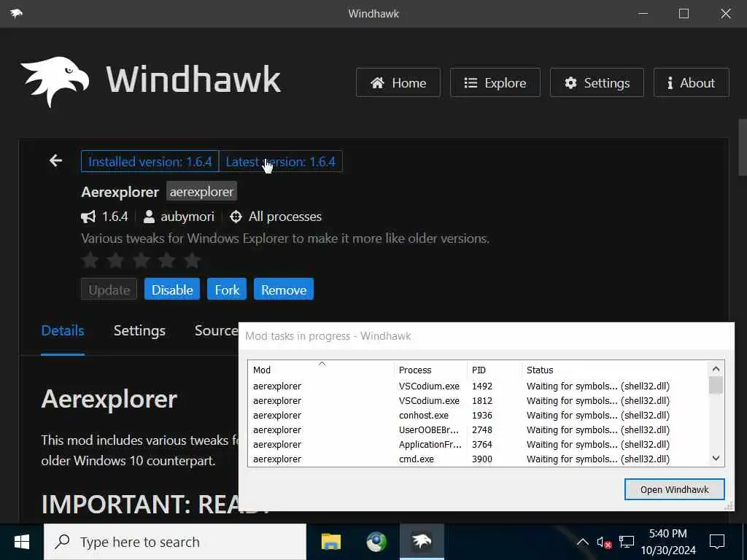Open the globe browser taskbar icon
747x560 pixels.
[376, 542]
